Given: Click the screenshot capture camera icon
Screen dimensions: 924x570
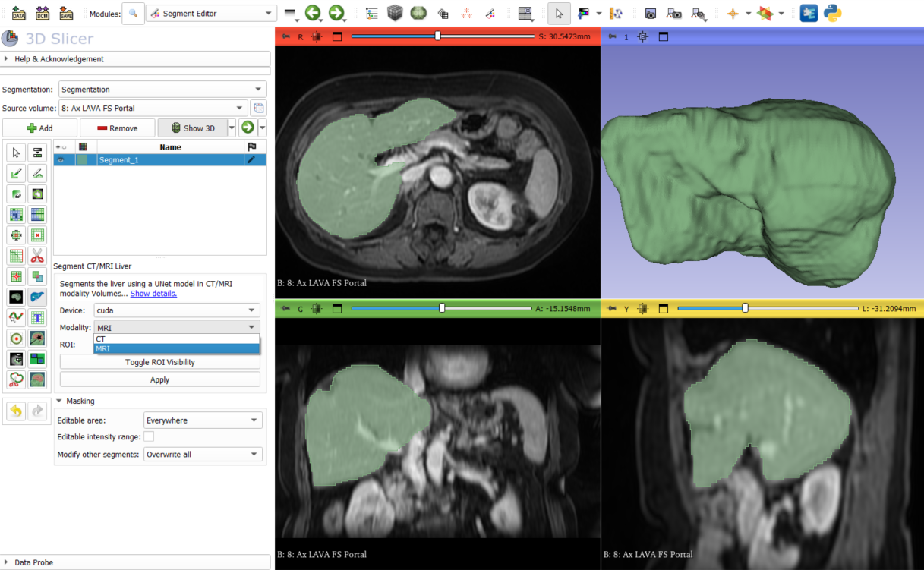Looking at the screenshot, I should [x=651, y=14].
